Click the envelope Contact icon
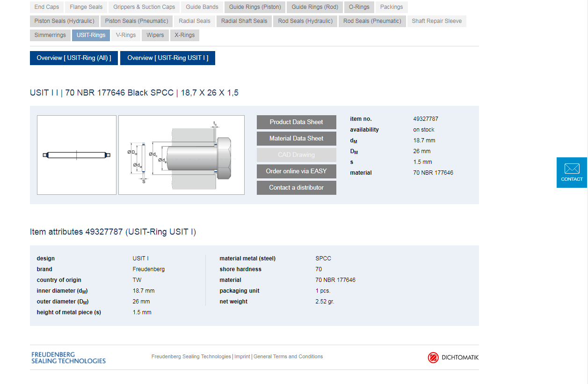The width and height of the screenshot is (588, 384). pos(572,169)
